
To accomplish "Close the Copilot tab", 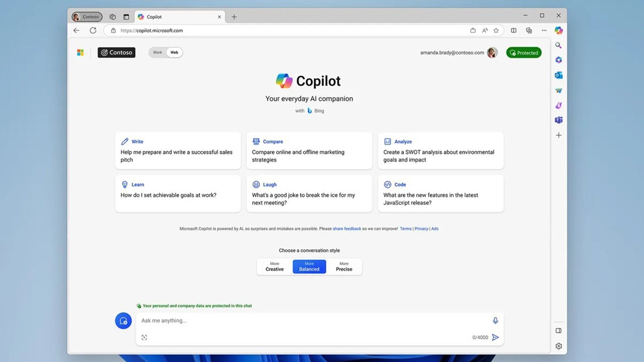I will pyautogui.click(x=219, y=17).
